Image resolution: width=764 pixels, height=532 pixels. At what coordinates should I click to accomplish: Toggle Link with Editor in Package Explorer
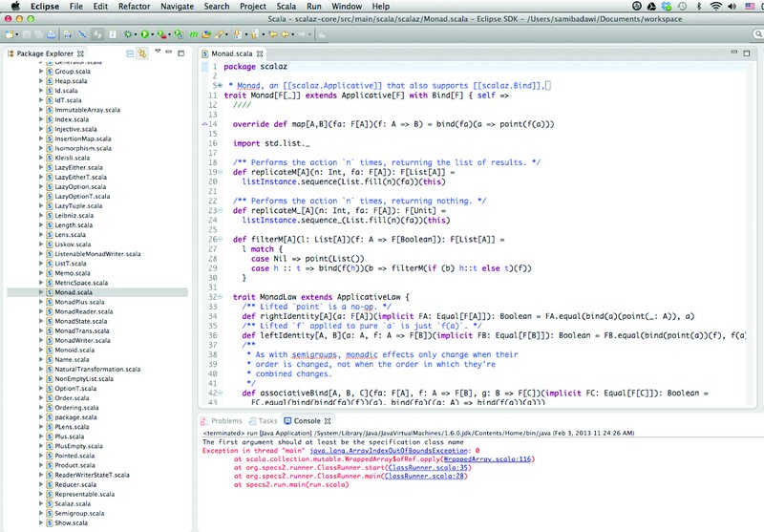[x=141, y=53]
